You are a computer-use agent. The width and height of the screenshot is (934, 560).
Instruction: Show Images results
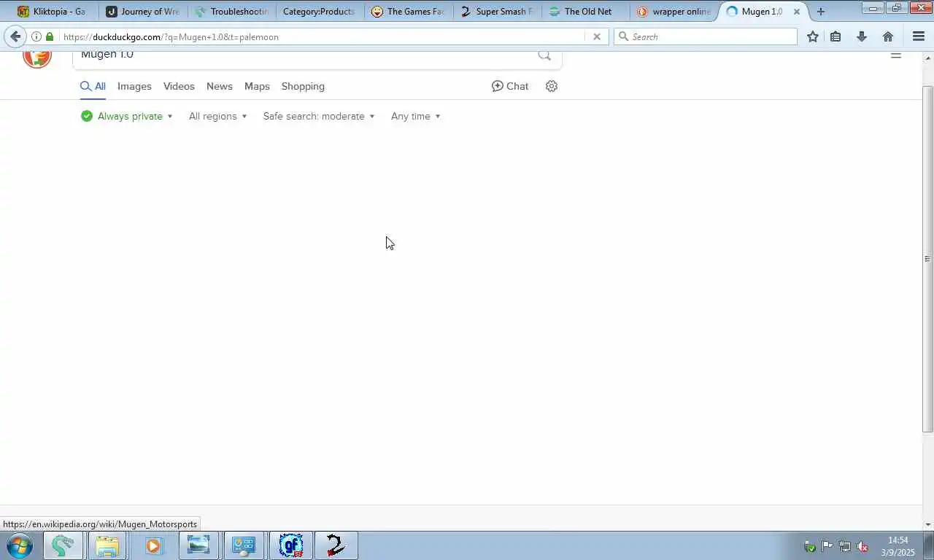click(x=134, y=86)
